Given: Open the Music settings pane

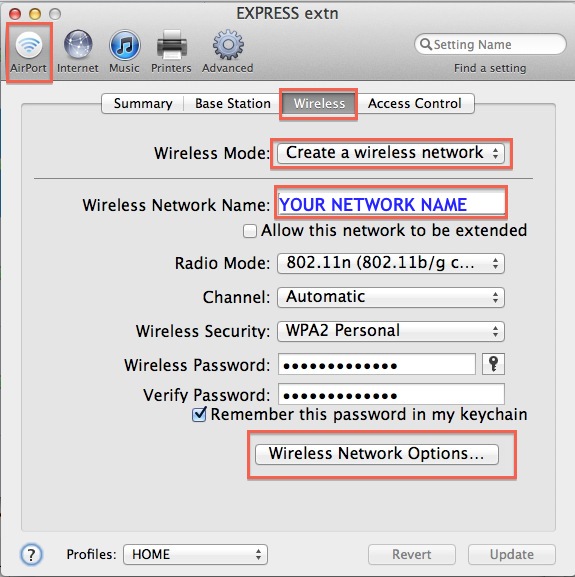Looking at the screenshot, I should [124, 52].
